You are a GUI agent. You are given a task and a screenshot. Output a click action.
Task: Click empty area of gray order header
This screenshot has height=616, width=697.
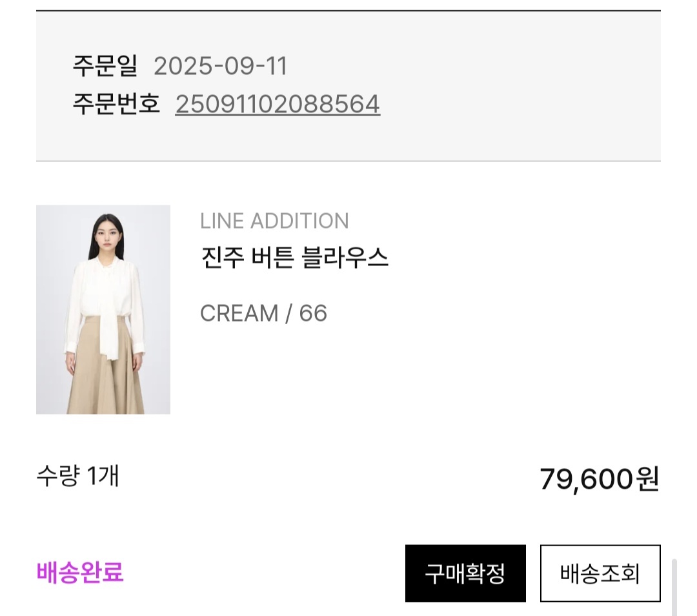516,84
